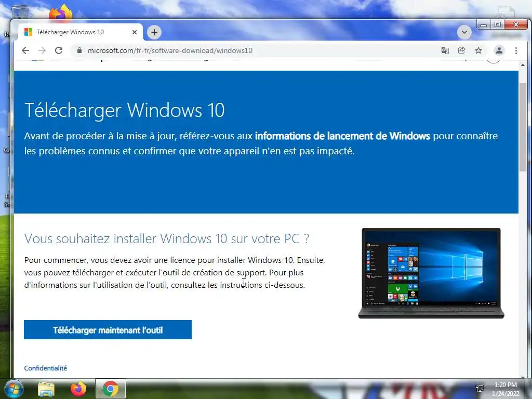Open a new tab with the plus button
The image size is (532, 399).
(154, 32)
